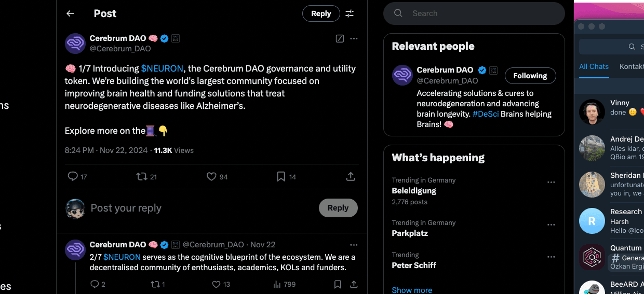
Task: Share the main post via share icon
Action: [x=351, y=177]
